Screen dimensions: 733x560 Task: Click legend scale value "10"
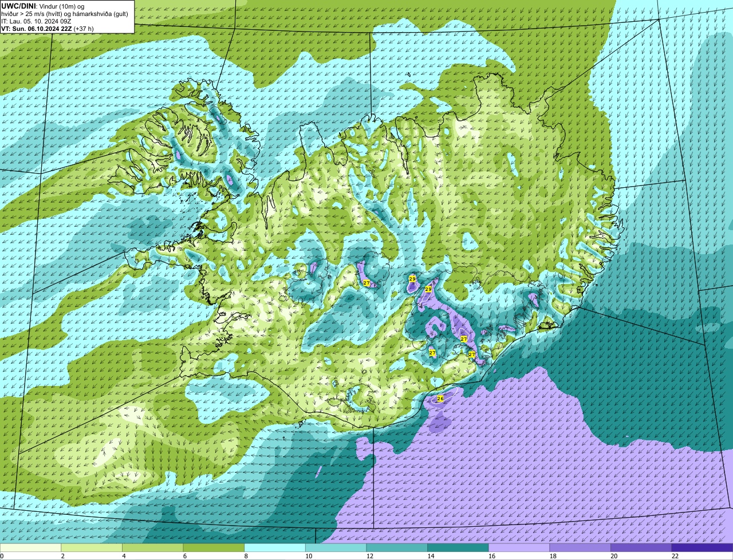click(309, 556)
